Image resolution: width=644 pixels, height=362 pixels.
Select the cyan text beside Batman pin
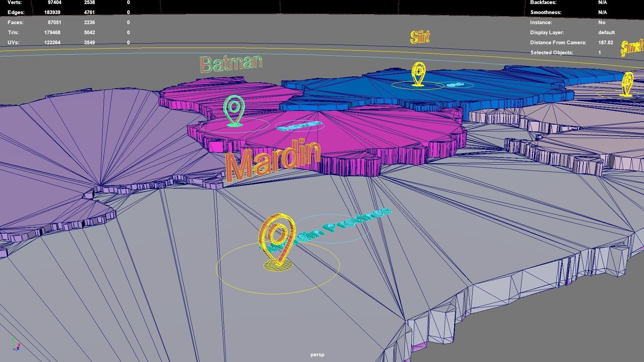(x=299, y=126)
